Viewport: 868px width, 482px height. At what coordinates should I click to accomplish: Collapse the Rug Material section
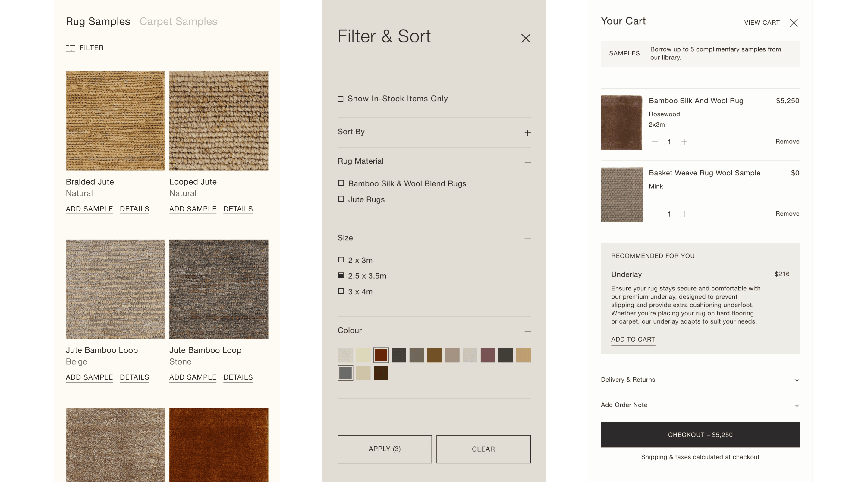[527, 162]
